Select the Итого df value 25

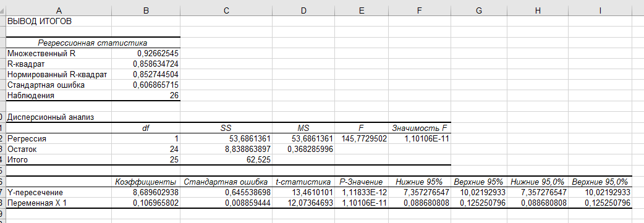[x=146, y=160]
